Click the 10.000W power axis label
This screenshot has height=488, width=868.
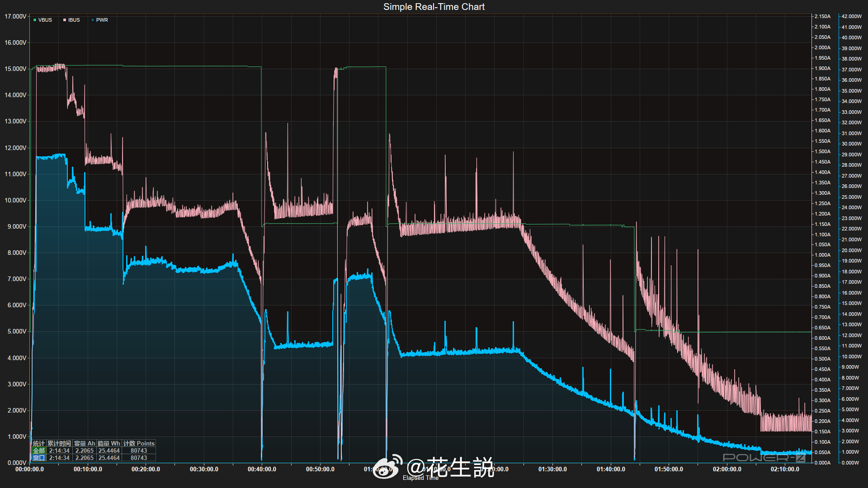(851, 357)
